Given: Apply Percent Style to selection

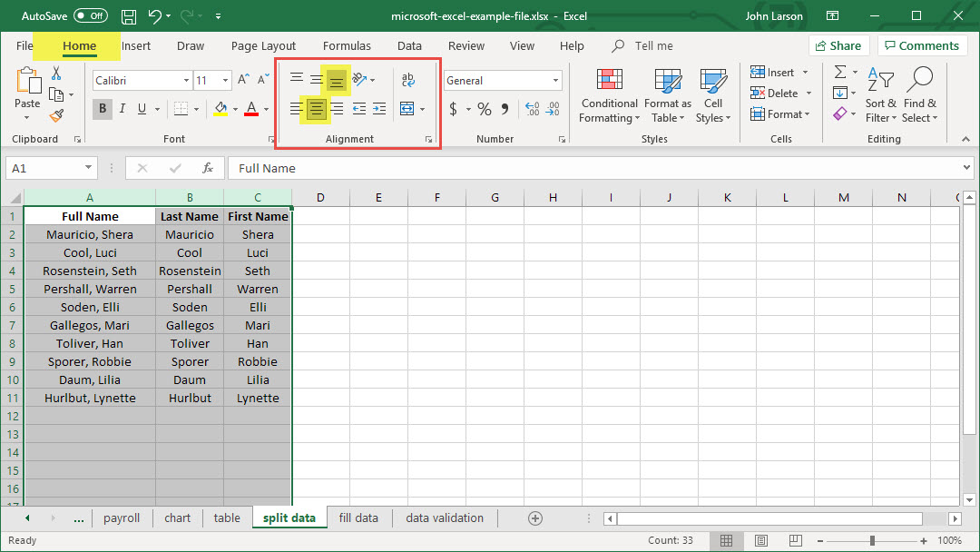Looking at the screenshot, I should (485, 109).
